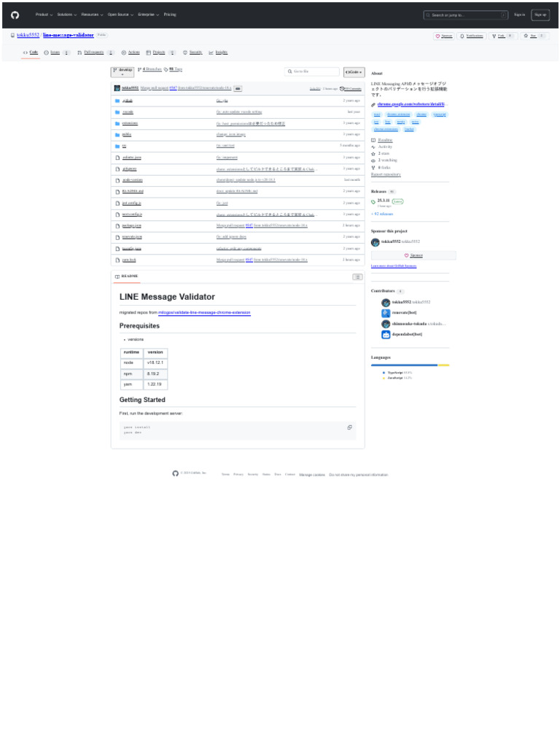Open the jest.config.js file
560x747 pixels.
point(131,203)
